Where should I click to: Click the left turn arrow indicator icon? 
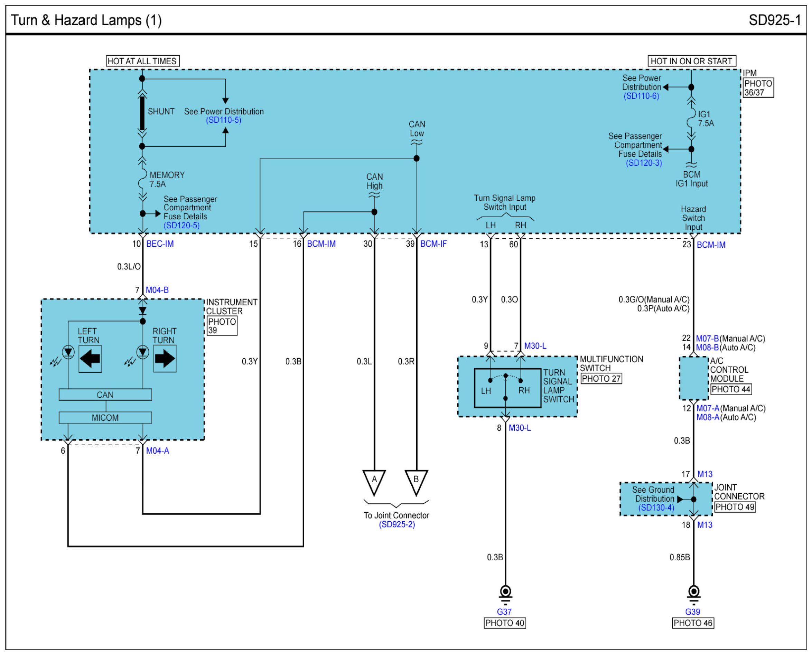pos(90,359)
